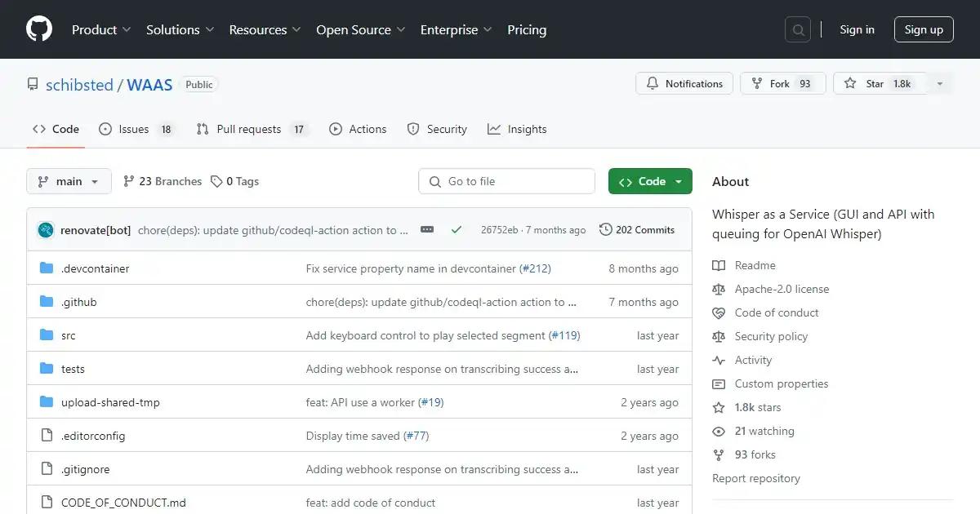Open the Insights tab
Viewport: 980px width, 514px height.
517,129
